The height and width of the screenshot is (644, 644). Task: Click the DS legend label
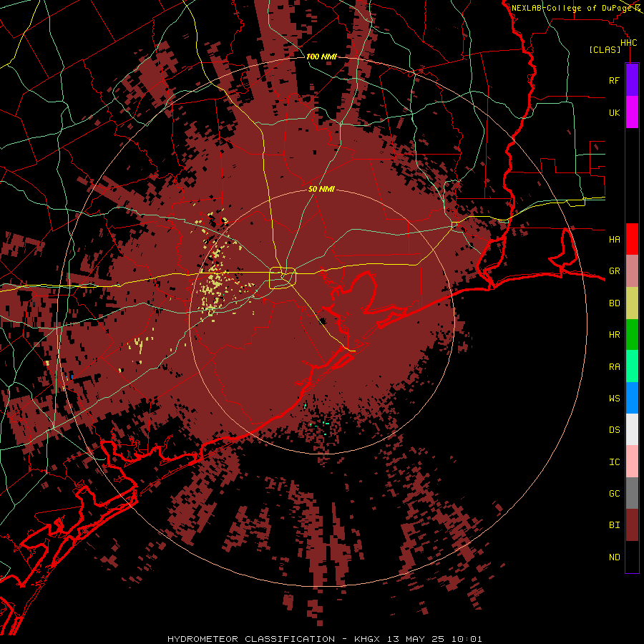[x=614, y=429]
